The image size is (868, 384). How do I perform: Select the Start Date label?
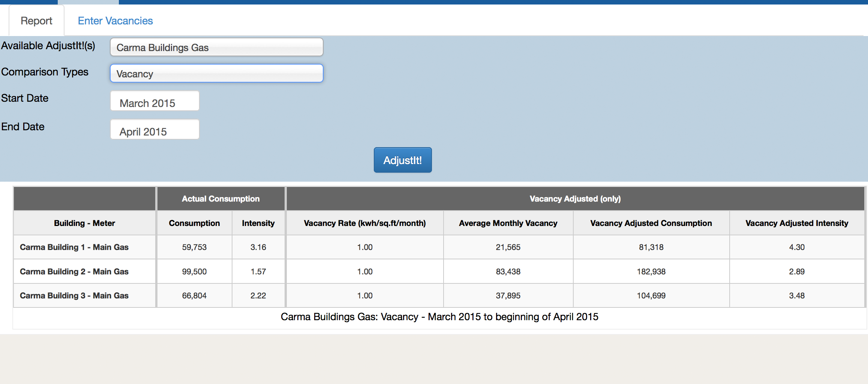25,98
